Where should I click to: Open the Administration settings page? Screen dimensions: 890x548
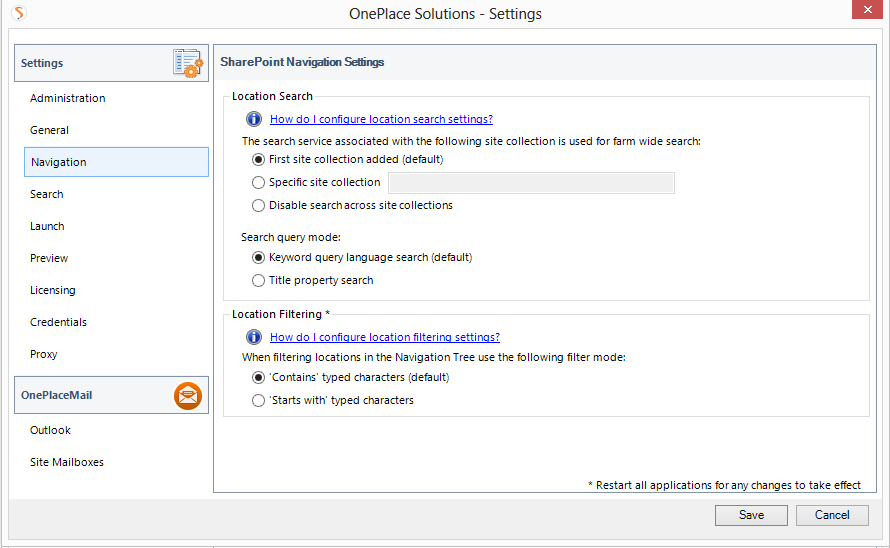[x=67, y=98]
